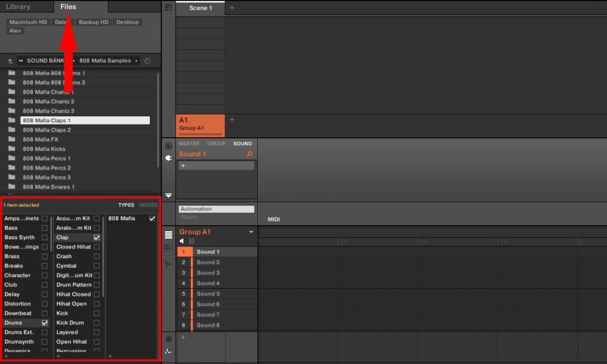Select Group A1 block
This screenshot has width=607, height=364.
200,125
